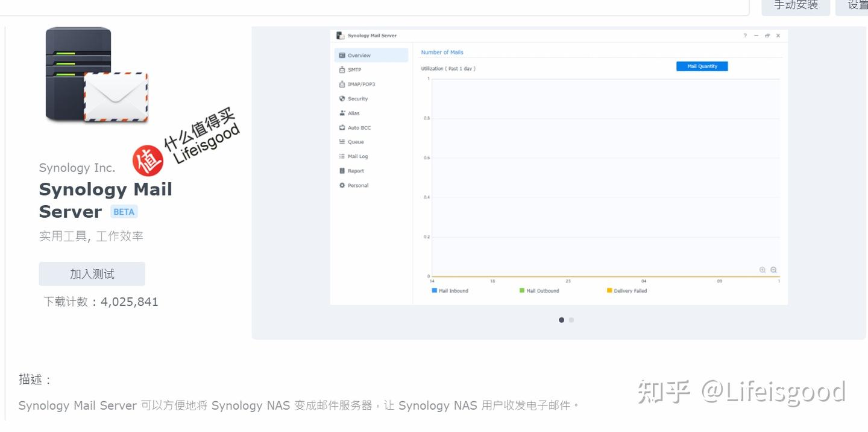Click the Overview sidebar icon
The width and height of the screenshot is (868, 432).
(342, 56)
